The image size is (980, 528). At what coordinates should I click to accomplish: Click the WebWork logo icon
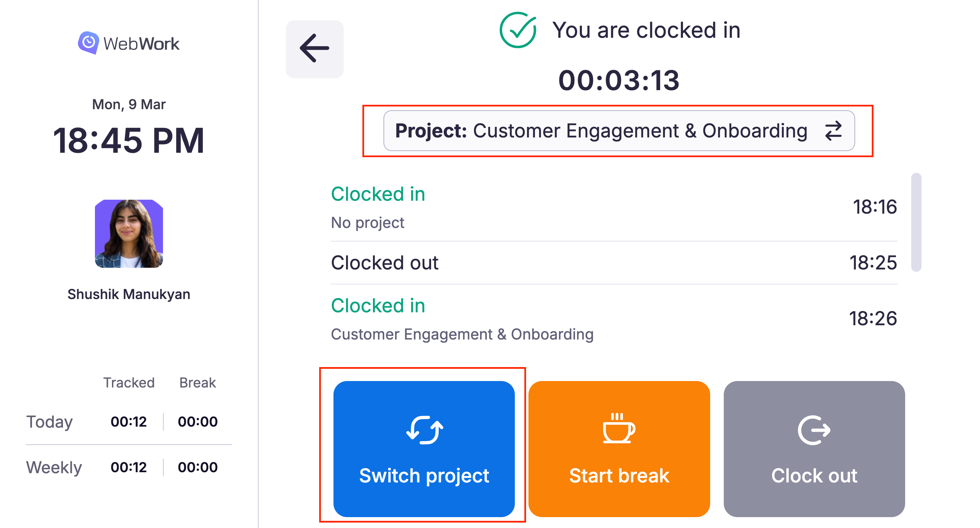click(88, 42)
